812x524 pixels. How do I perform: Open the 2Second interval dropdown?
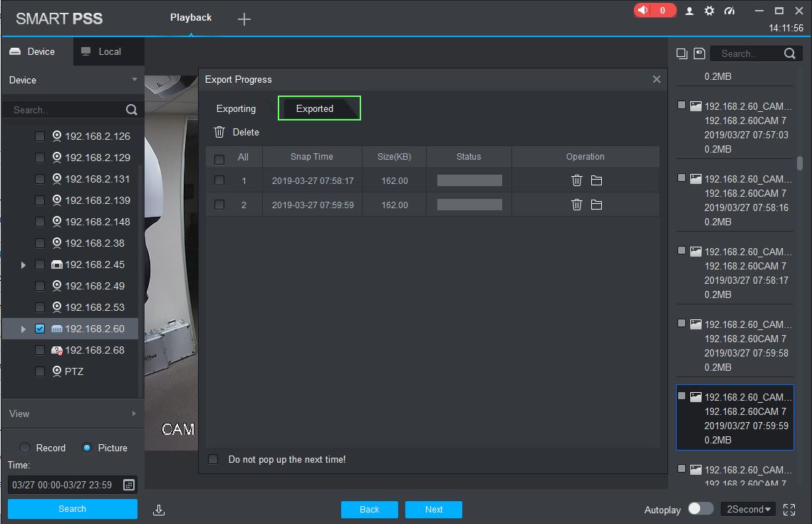pos(749,510)
